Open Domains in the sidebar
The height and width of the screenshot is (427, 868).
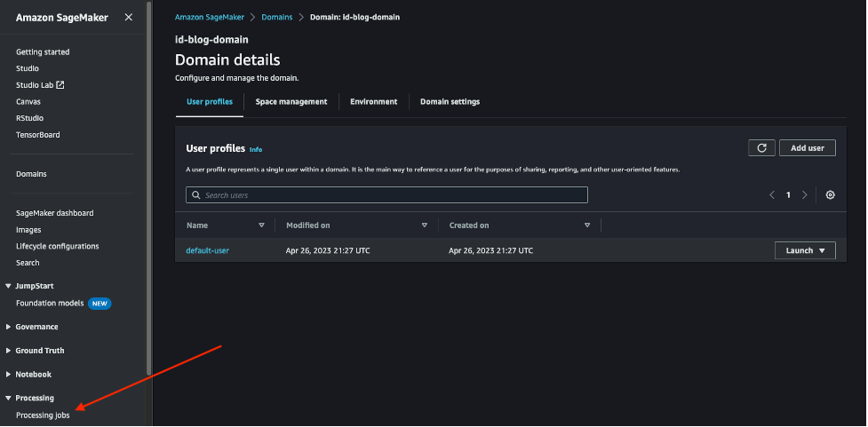pos(32,174)
